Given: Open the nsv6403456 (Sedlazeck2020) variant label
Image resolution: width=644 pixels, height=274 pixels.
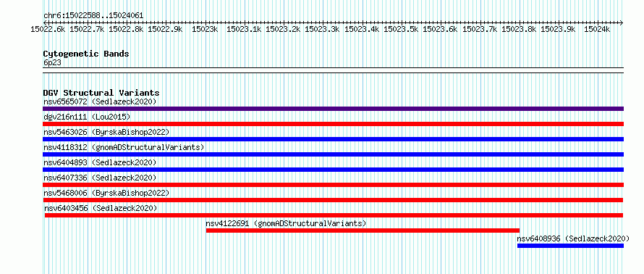Looking at the screenshot, I should [101, 208].
